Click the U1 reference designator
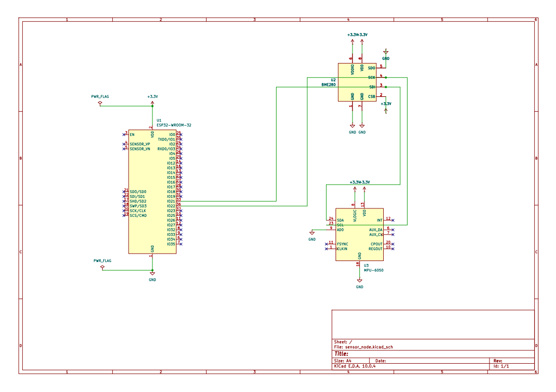The image size is (556, 392). point(159,121)
